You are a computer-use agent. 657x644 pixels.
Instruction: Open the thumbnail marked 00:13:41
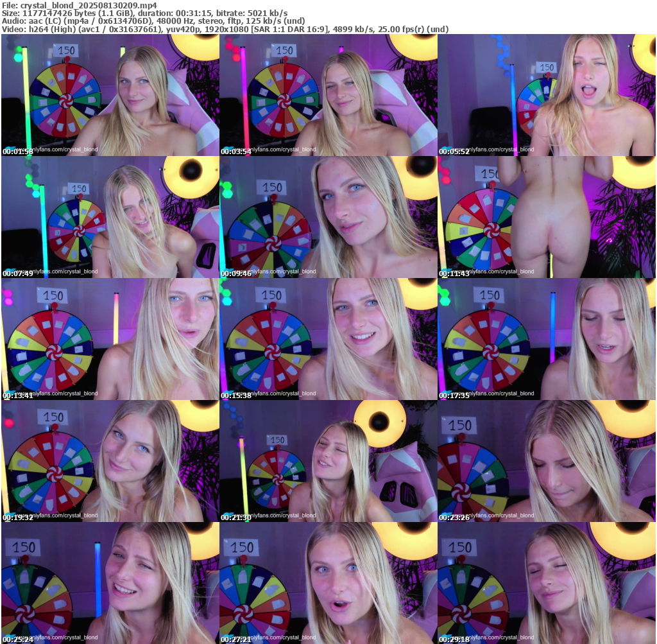click(110, 339)
